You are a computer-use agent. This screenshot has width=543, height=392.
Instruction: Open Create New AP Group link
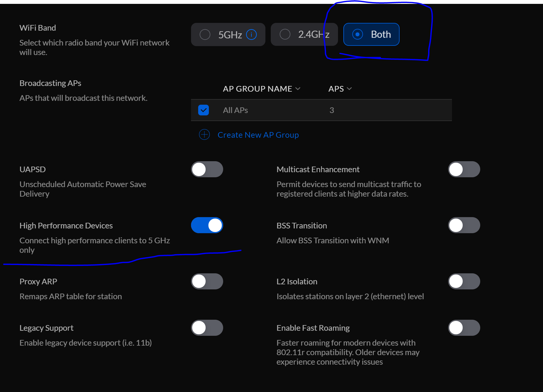click(x=258, y=135)
